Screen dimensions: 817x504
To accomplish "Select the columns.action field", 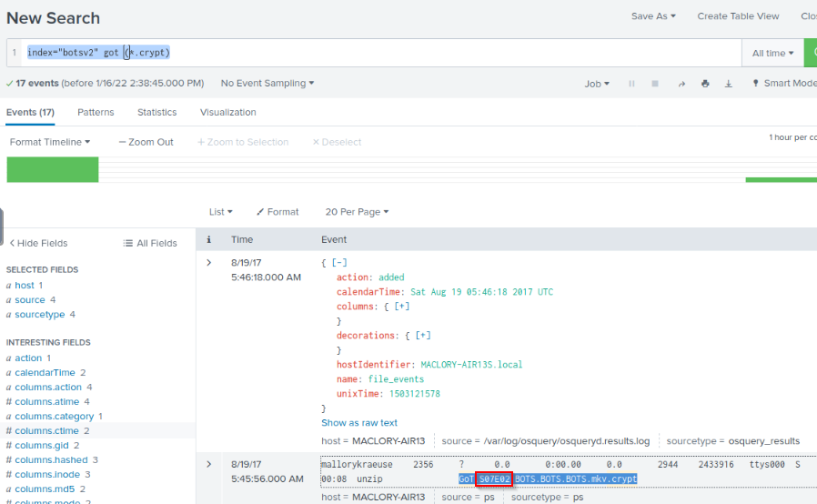I will click(x=48, y=388).
